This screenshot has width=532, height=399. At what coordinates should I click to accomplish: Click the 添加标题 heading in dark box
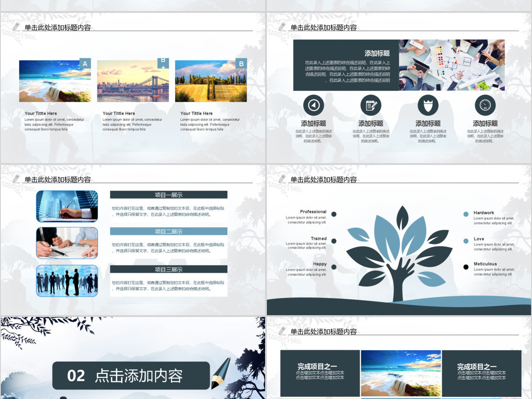click(x=377, y=53)
